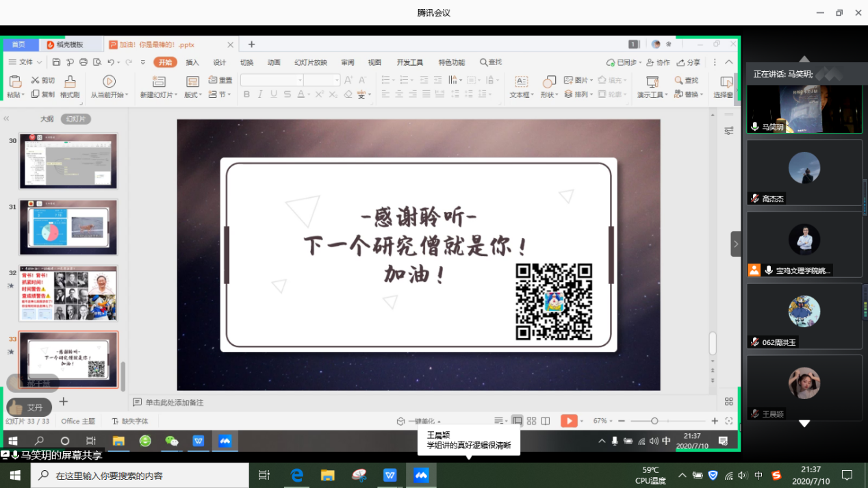The width and height of the screenshot is (868, 488).
Task: Open the Insert (插入) ribbon tab
Action: 192,62
